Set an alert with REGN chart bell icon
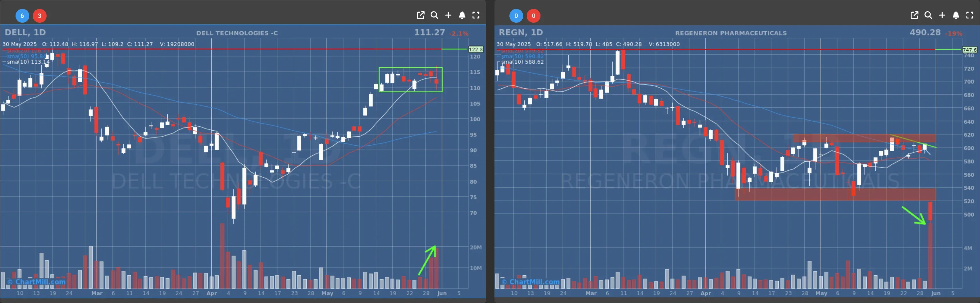 click(x=956, y=15)
